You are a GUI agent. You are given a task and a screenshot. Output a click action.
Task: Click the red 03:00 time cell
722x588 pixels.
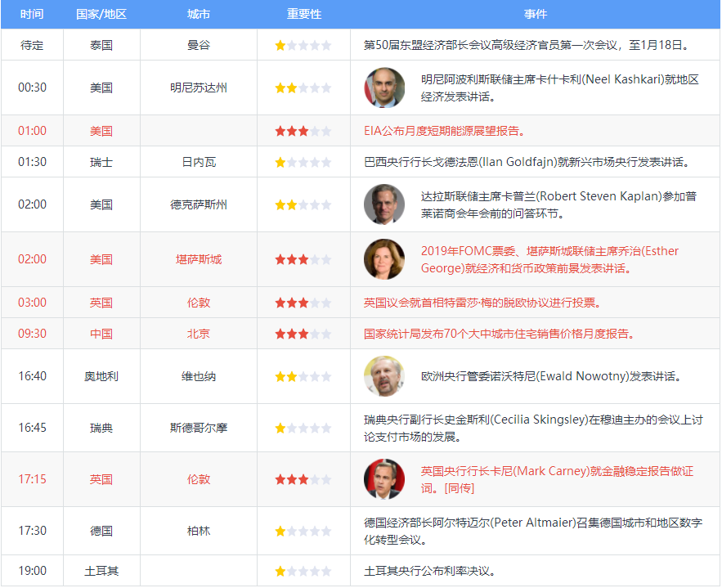pos(32,303)
